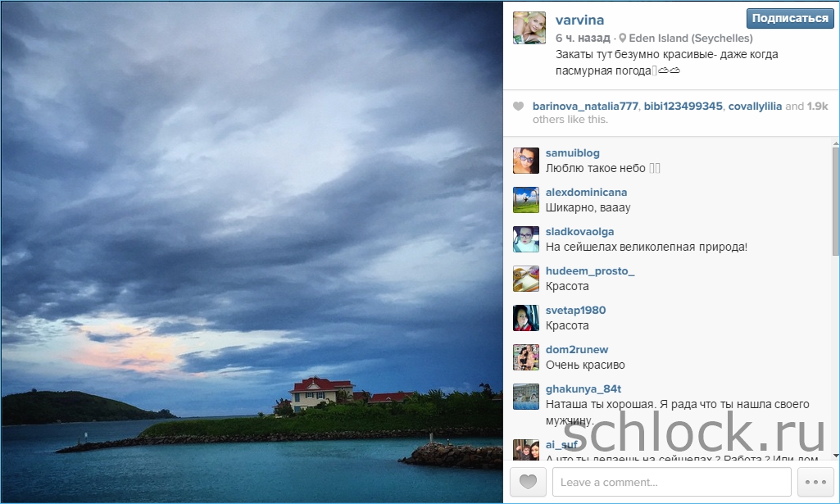Open hudeem_prosto_ commenter profile

pyautogui.click(x=590, y=271)
